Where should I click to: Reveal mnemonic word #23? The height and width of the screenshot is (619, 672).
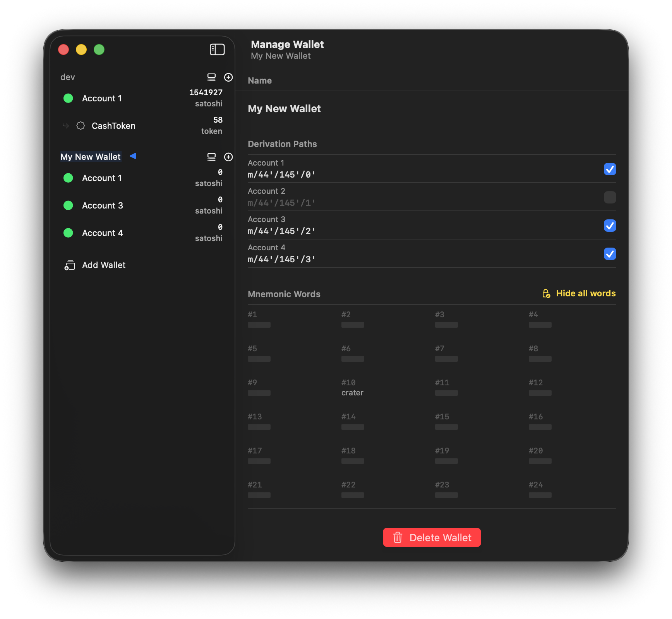[446, 495]
